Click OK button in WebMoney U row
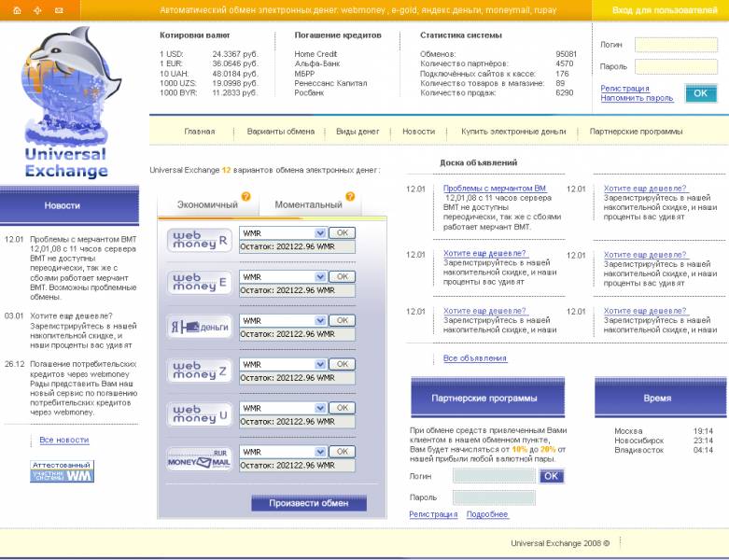Viewport: 729px width, 560px height. [343, 408]
